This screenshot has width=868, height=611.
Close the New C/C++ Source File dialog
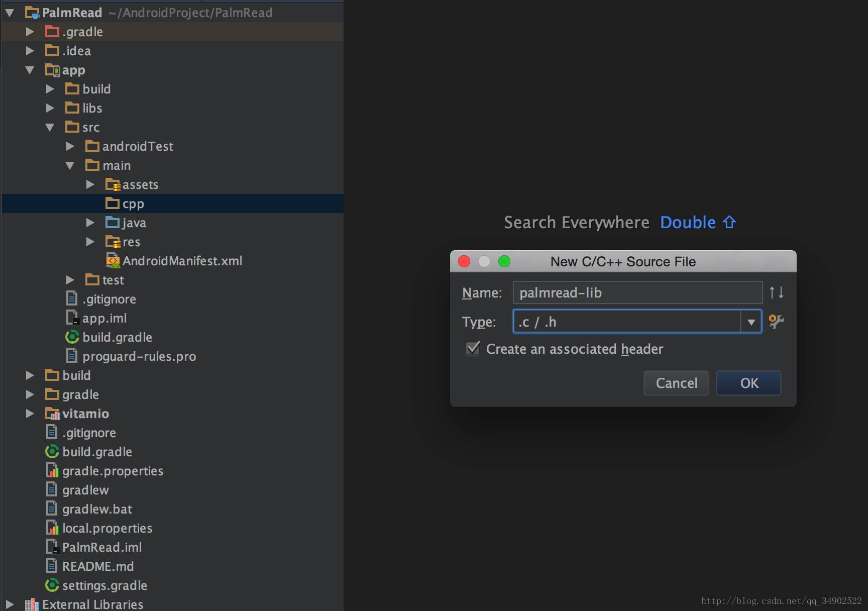coord(464,261)
